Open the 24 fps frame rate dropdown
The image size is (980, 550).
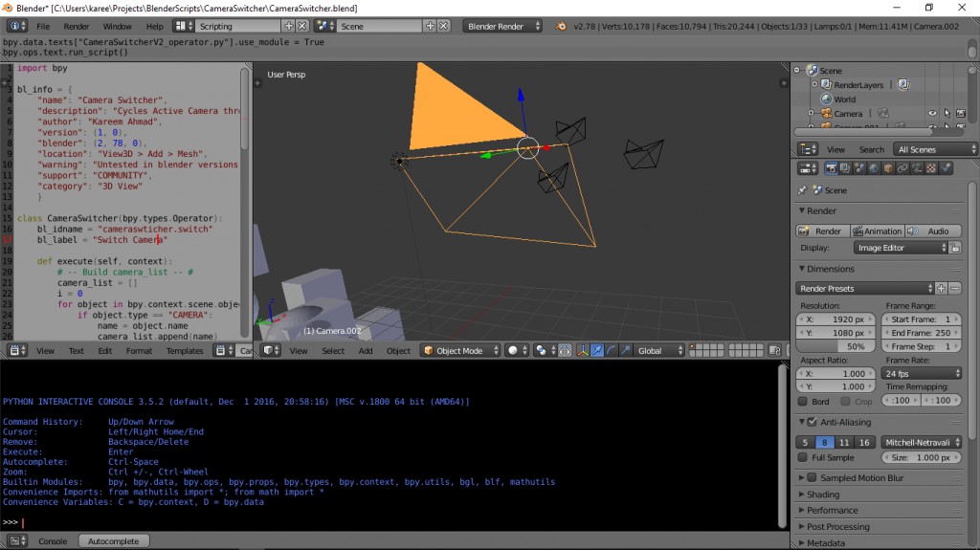point(922,374)
